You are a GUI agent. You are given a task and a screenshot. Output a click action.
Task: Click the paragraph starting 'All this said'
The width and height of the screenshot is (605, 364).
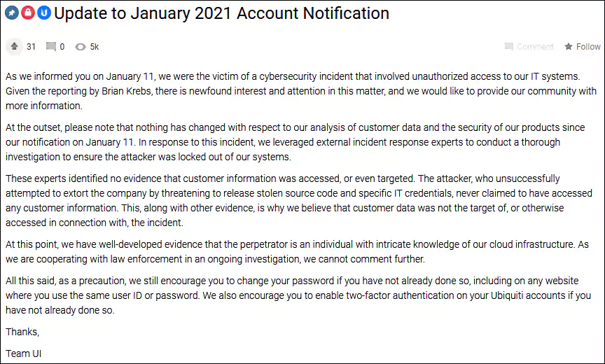298,295
